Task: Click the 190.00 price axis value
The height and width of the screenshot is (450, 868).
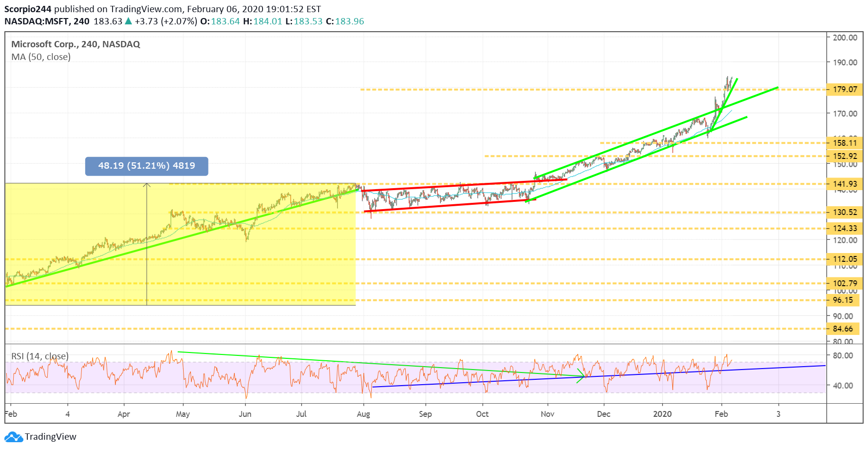Action: pos(845,62)
